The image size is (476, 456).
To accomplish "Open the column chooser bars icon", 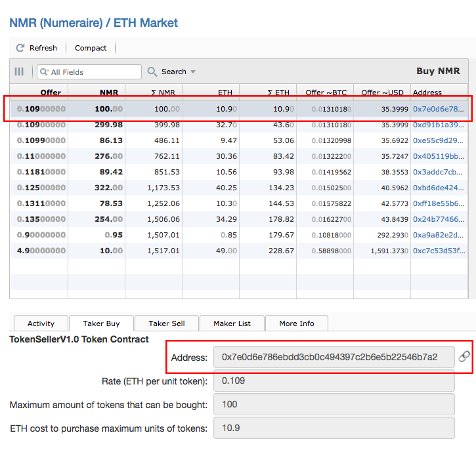I will [x=19, y=72].
